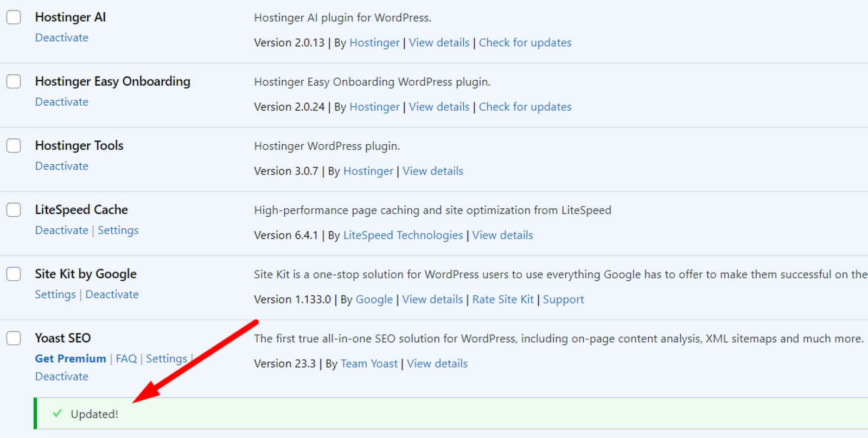Click the green checkmark in Updated notice
This screenshot has width=868, height=438.
[57, 414]
